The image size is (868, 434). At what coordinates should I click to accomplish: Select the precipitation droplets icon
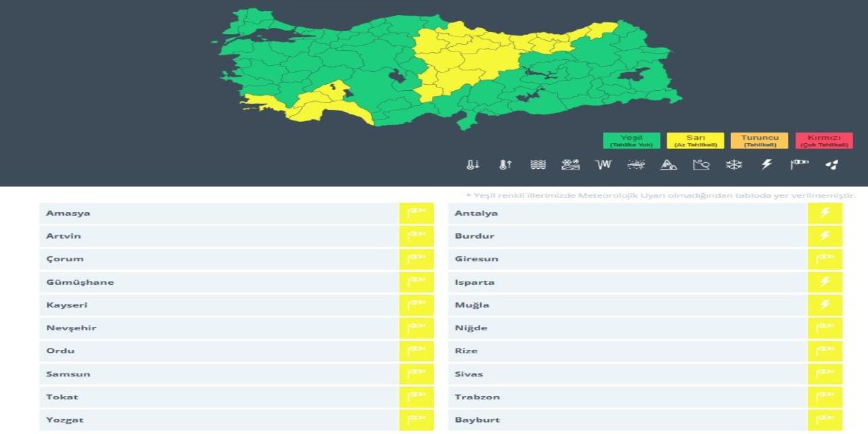coord(832,163)
